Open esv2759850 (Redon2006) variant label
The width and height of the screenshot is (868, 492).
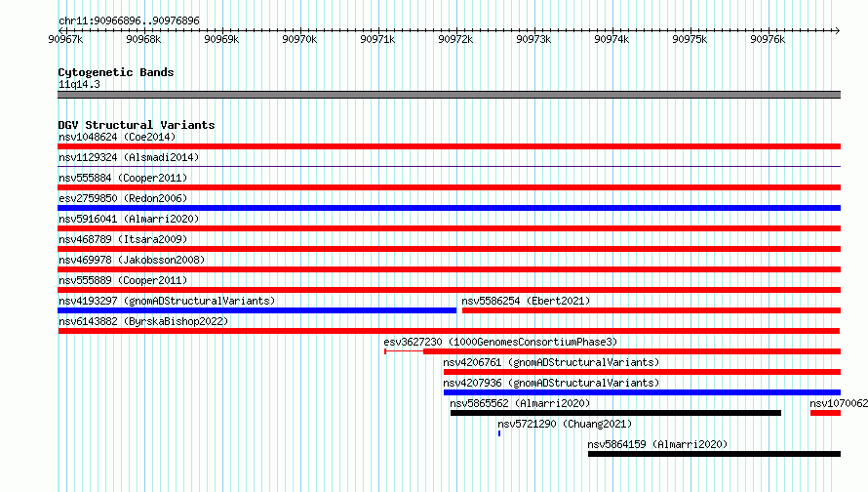coord(123,198)
